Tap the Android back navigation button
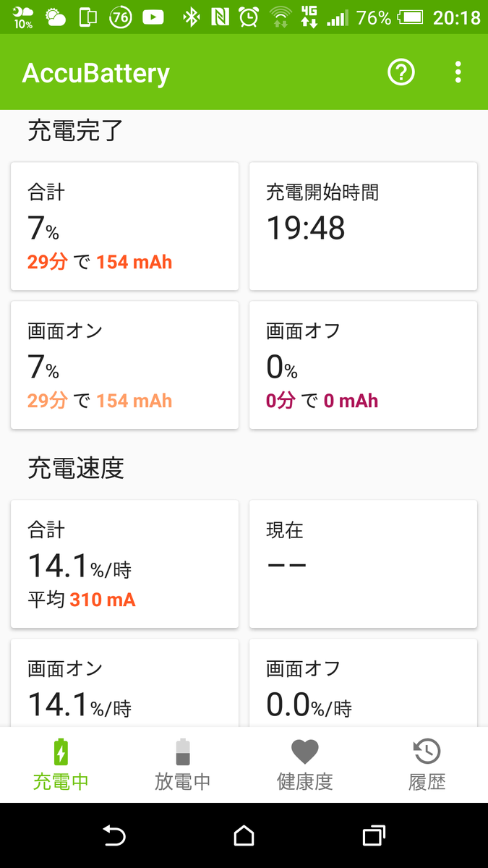The height and width of the screenshot is (868, 488). [114, 836]
